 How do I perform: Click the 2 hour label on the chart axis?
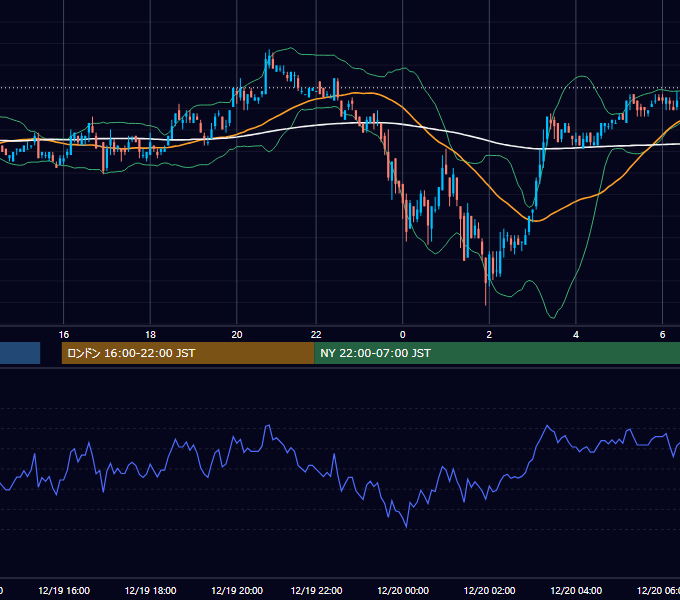pyautogui.click(x=489, y=335)
